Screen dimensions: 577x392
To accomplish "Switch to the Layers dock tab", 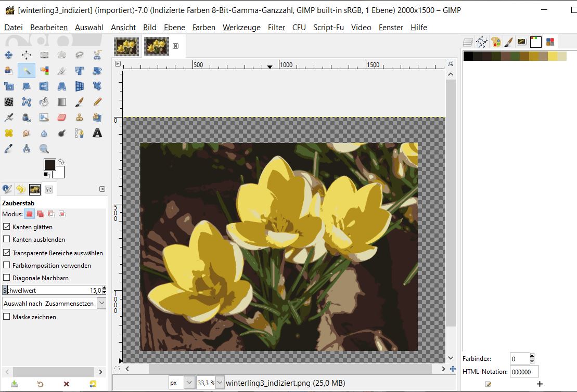I will (x=468, y=42).
